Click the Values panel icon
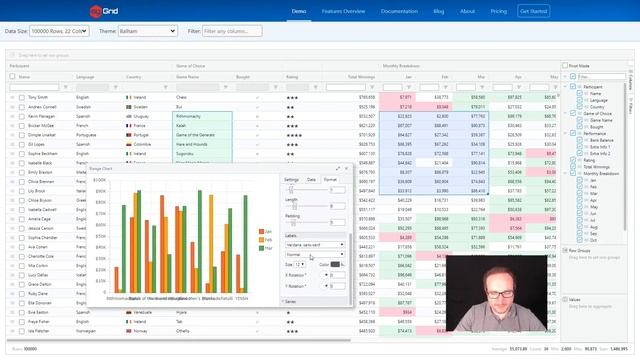Image resolution: width=640 pixels, height=360 pixels. [x=565, y=300]
